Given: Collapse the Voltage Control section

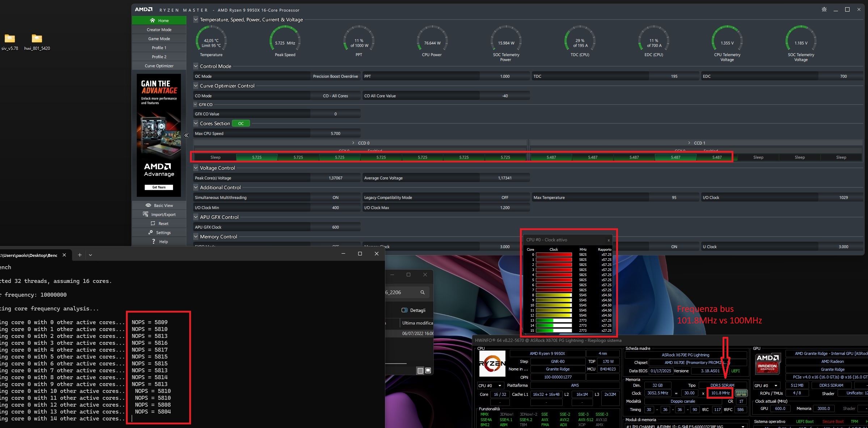Looking at the screenshot, I should [196, 168].
